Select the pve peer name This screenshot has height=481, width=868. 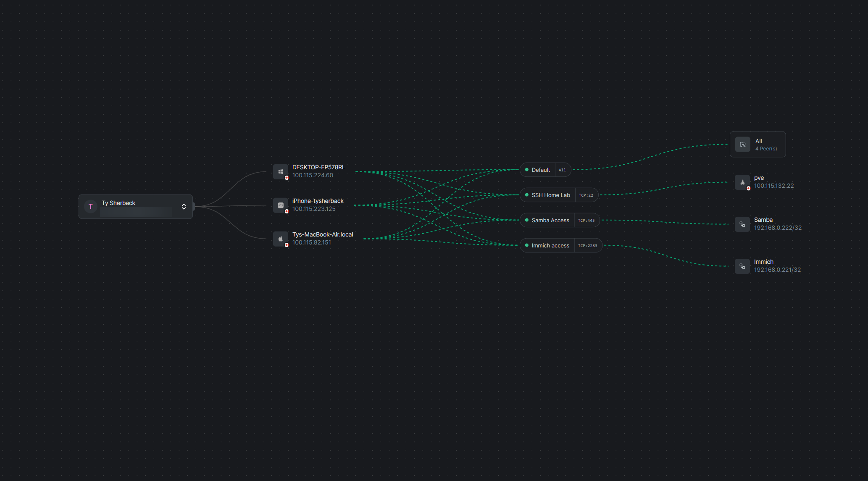click(x=759, y=178)
